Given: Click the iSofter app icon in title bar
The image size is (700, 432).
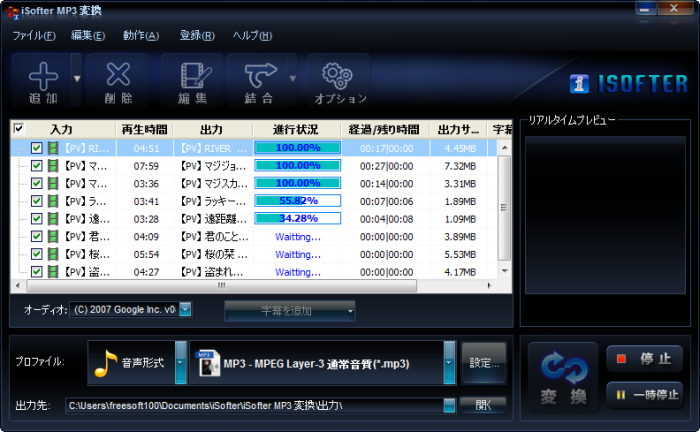Looking at the screenshot, I should [12, 12].
